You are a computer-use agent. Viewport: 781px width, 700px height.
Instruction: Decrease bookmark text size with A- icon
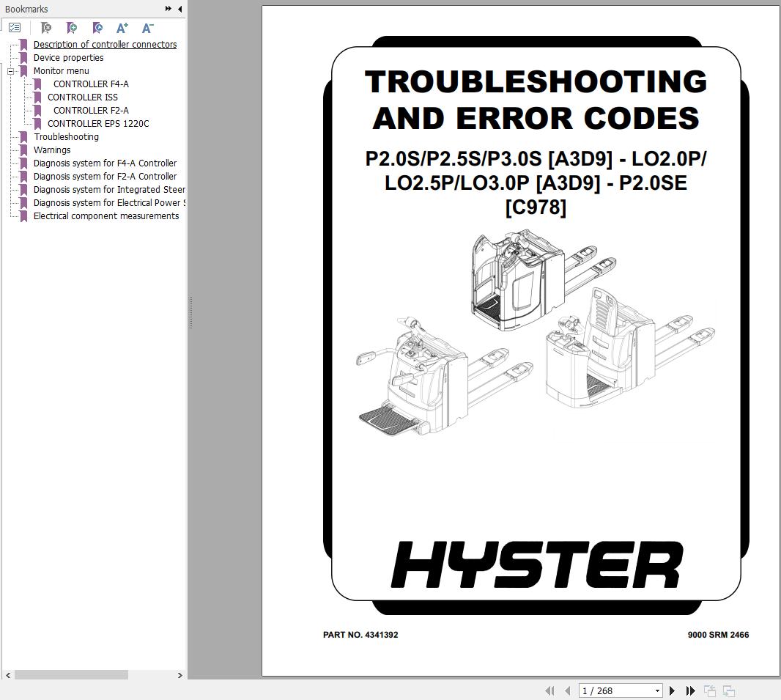point(147,27)
